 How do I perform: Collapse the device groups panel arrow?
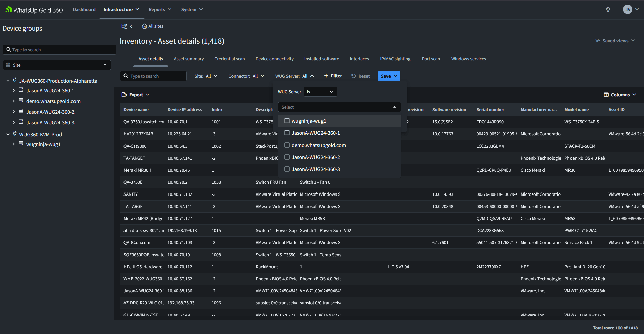[131, 26]
